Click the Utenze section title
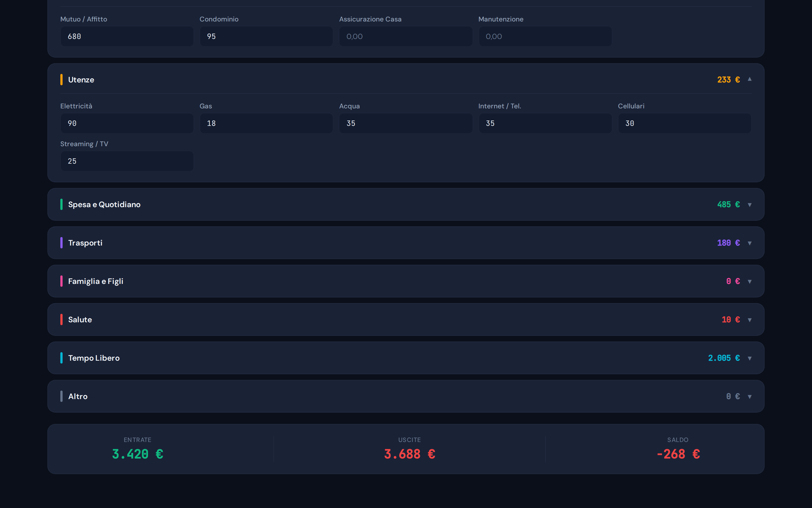The height and width of the screenshot is (508, 812). pyautogui.click(x=81, y=80)
